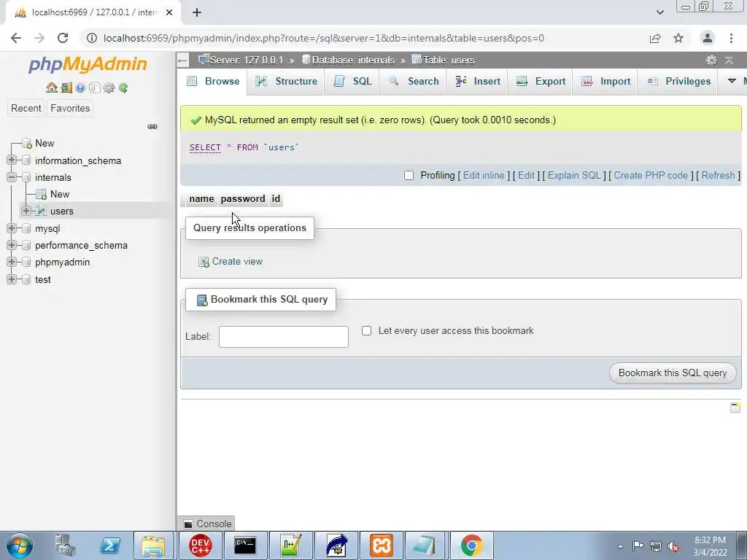The image size is (747, 560).
Task: Click Create view link
Action: 237,262
